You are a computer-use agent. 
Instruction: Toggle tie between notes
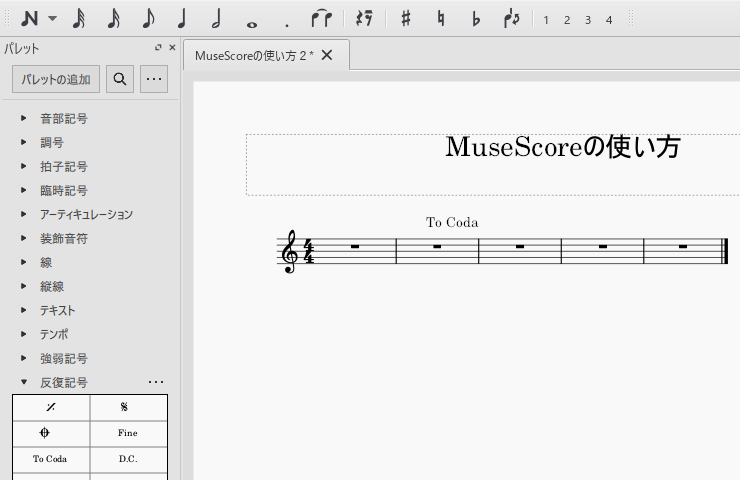click(x=321, y=19)
